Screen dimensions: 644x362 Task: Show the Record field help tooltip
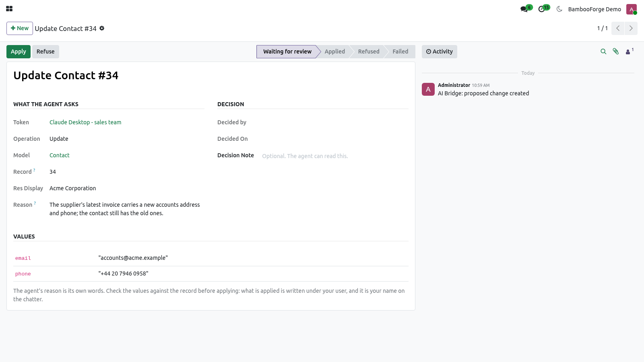[x=34, y=170]
